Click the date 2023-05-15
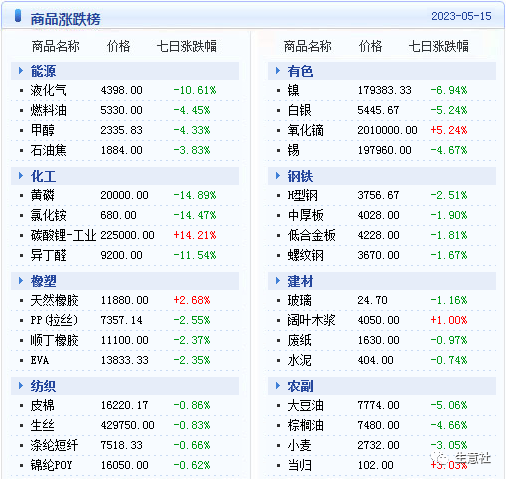 point(461,16)
